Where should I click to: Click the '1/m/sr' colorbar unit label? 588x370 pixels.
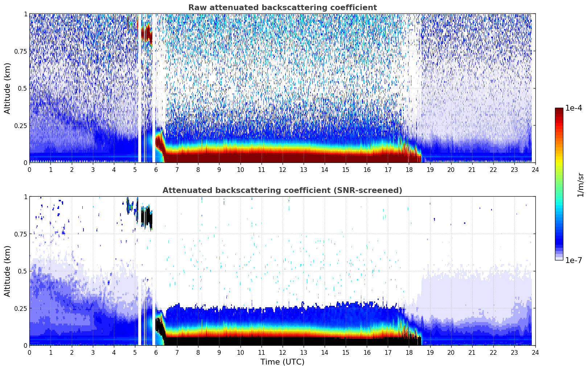pos(580,184)
